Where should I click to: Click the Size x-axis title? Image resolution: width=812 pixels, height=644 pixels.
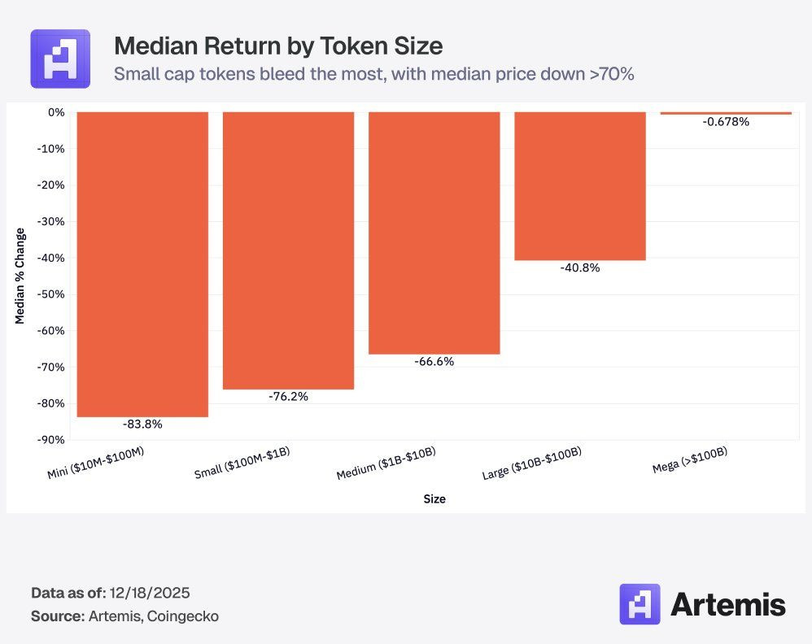click(434, 499)
